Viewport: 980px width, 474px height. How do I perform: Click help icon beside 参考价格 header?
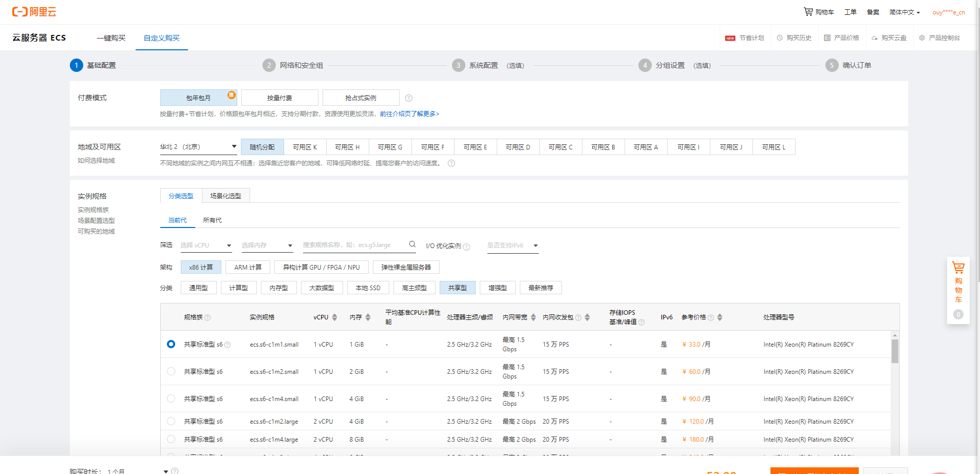[x=711, y=318]
